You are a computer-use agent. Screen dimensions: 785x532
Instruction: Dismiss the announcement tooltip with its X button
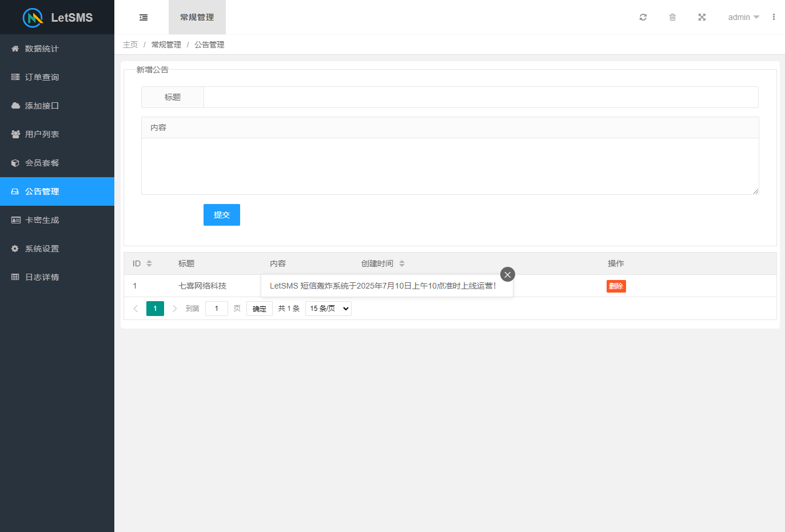(x=507, y=274)
